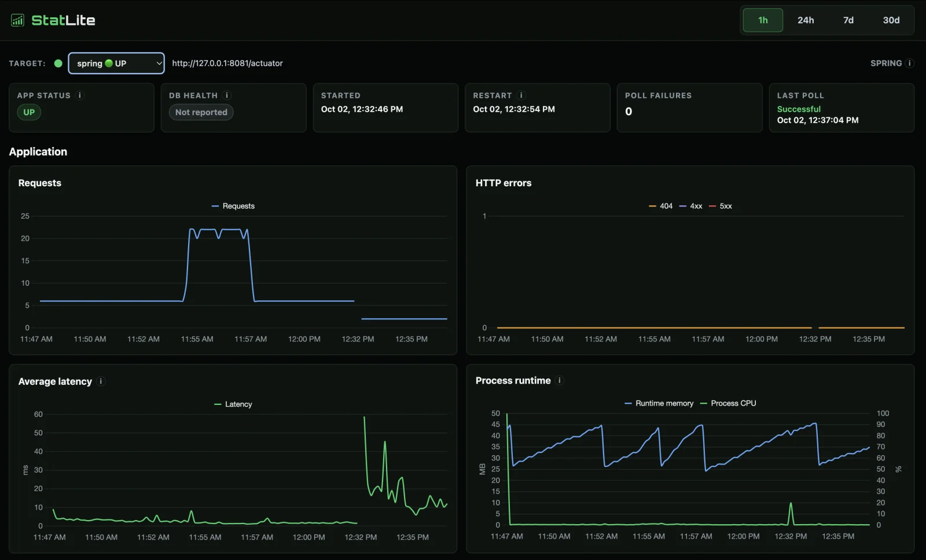Click the Successful last poll status
Screen dimensions: 926x560
(799, 109)
